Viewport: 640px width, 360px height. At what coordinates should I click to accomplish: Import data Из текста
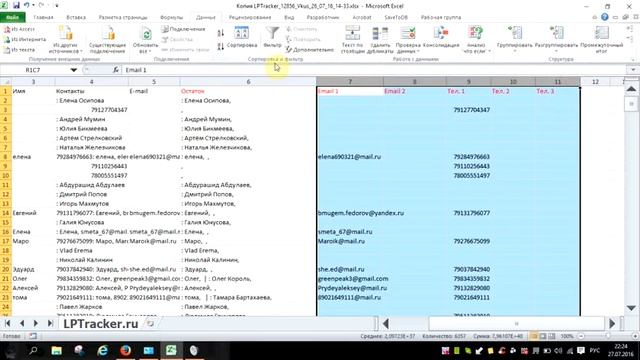(20, 50)
